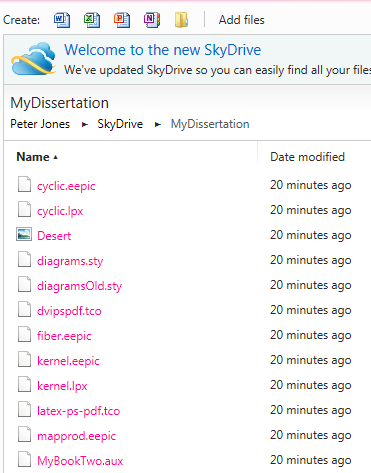This screenshot has height=473, width=371.
Task: Open mapprod.eepic file
Action: coord(76,436)
